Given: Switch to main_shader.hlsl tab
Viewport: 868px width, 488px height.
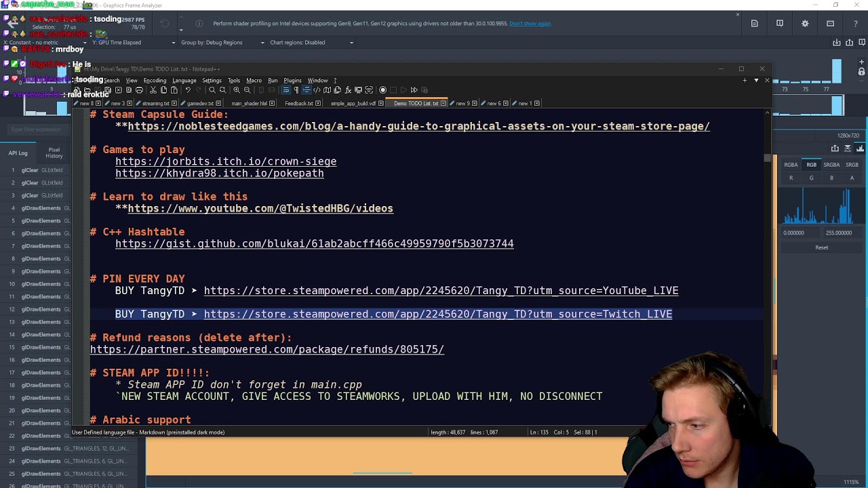Looking at the screenshot, I should pos(249,104).
